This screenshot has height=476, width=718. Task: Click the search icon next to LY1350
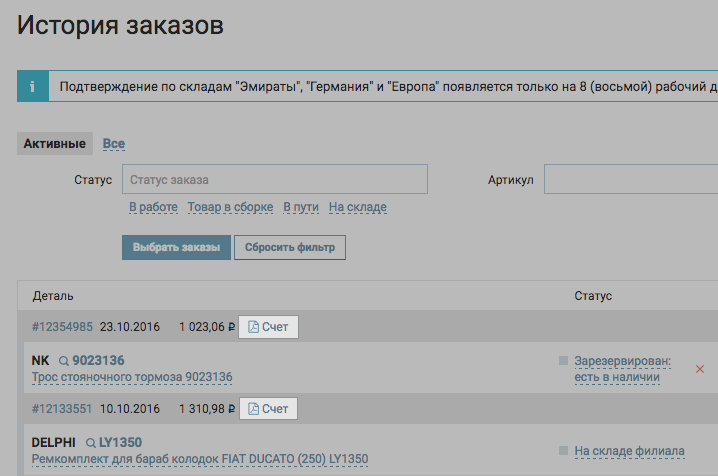[x=91, y=443]
